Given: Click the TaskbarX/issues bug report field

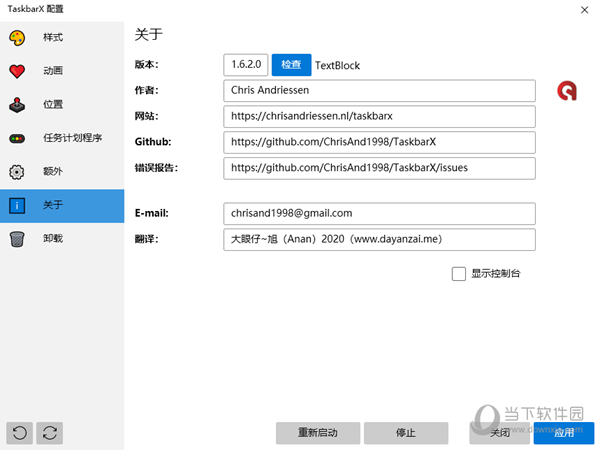Looking at the screenshot, I should click(379, 168).
